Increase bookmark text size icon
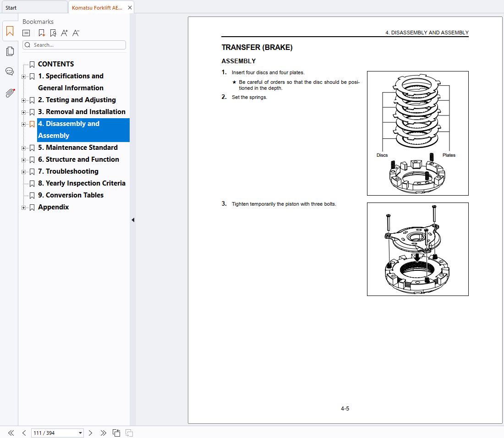The height and width of the screenshot is (438, 504). click(x=64, y=33)
